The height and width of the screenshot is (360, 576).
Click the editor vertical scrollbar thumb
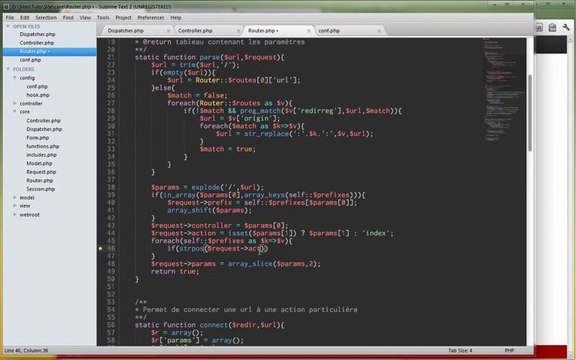point(530,112)
